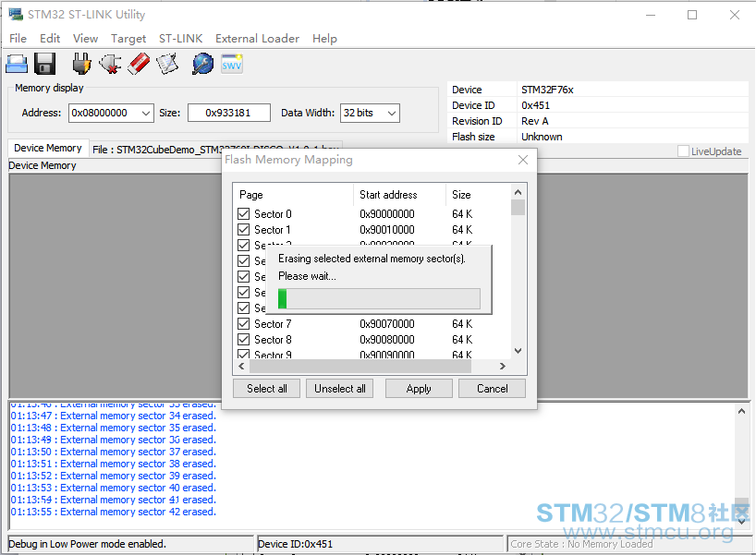Uncheck the Sector 1 checkbox
The height and width of the screenshot is (555, 756).
(x=243, y=229)
